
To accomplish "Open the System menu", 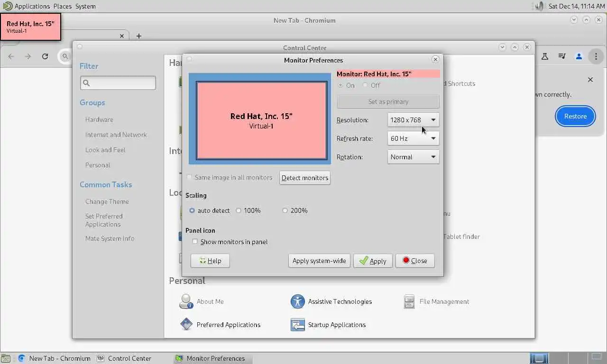I will point(85,6).
